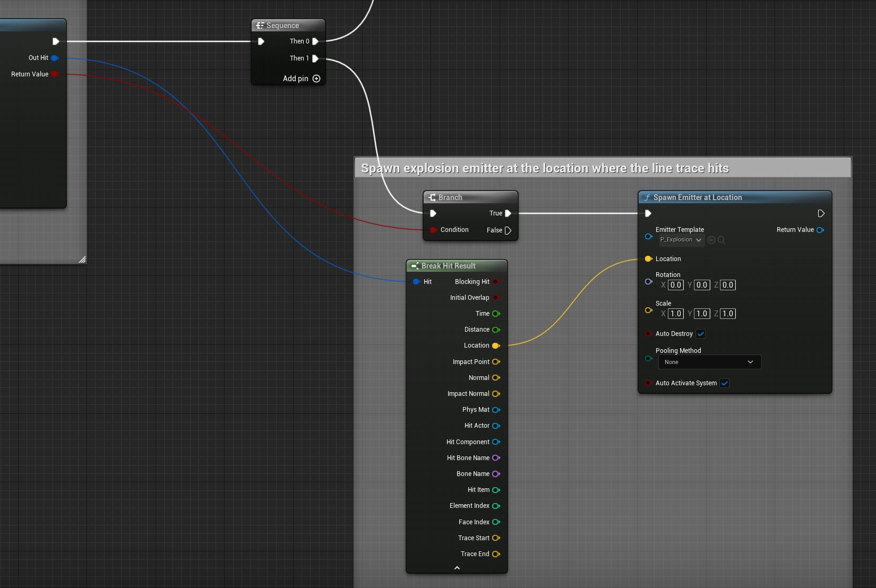Click the Then 1 execution pin
876x588 pixels.
(x=315, y=58)
